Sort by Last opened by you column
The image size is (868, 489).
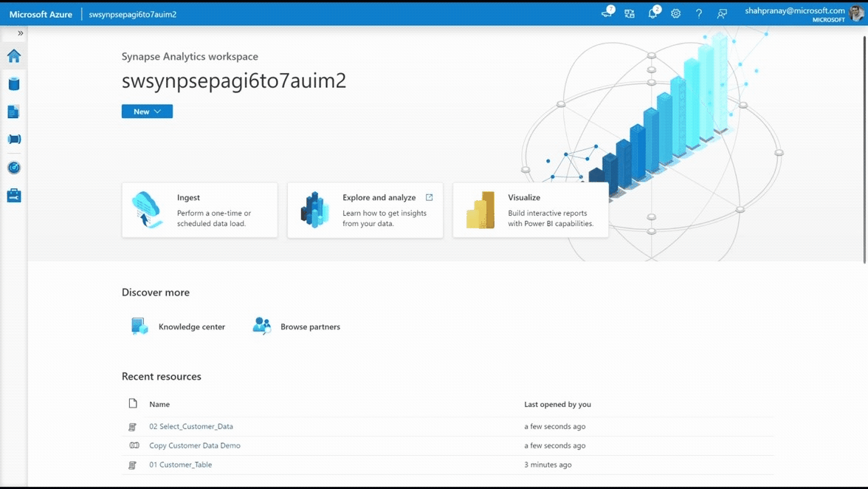(x=557, y=404)
